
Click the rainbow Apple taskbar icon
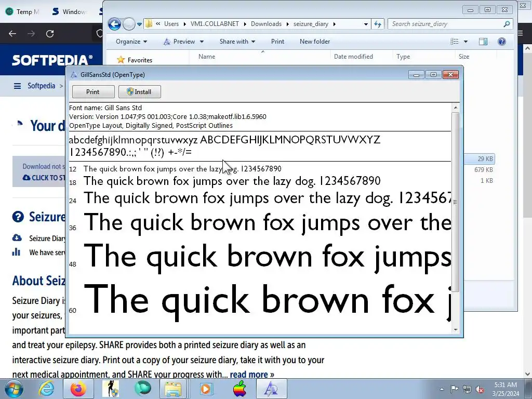pos(240,389)
